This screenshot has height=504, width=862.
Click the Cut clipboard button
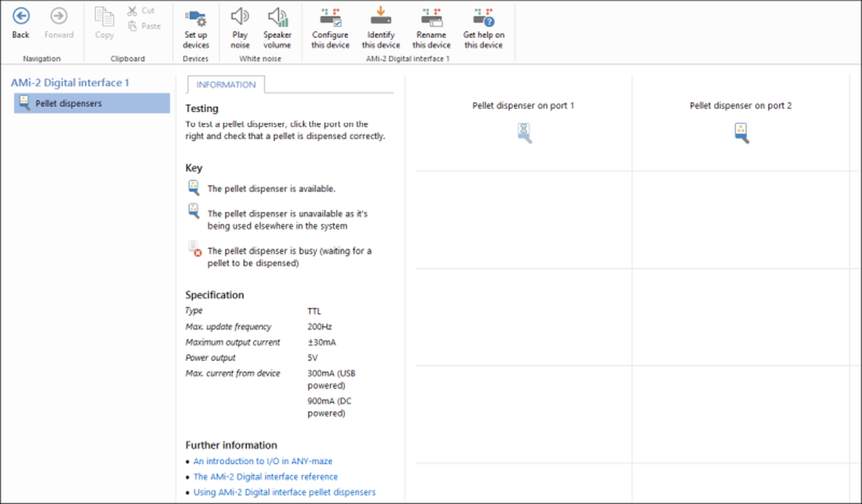tap(142, 11)
